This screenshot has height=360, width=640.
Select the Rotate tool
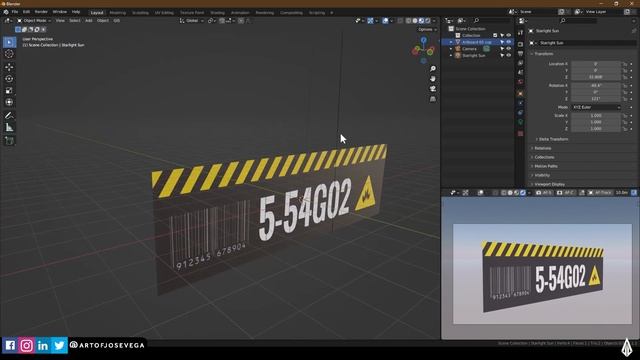(x=9, y=79)
